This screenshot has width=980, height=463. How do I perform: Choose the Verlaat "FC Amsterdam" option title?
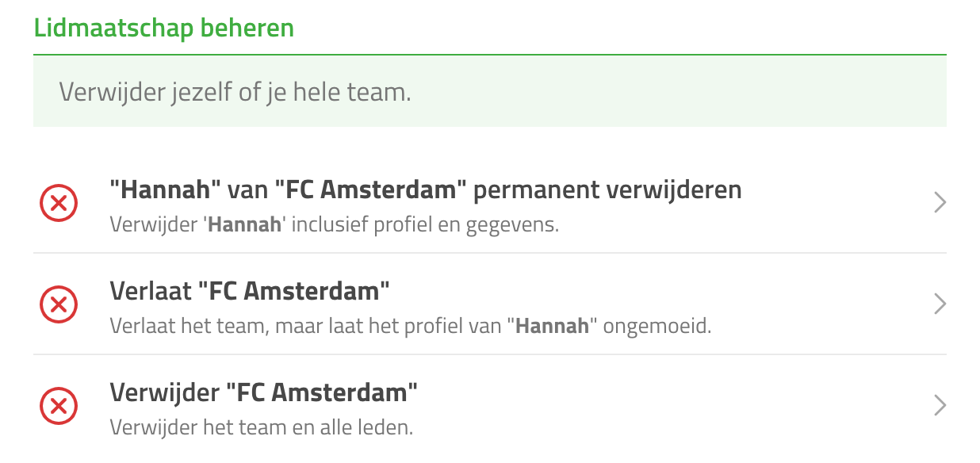pos(250,291)
